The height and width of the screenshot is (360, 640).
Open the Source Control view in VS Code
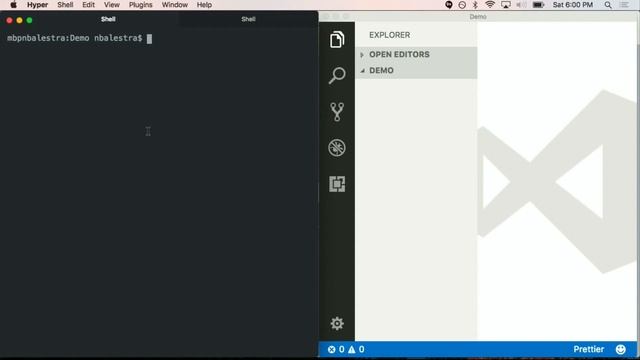337,111
